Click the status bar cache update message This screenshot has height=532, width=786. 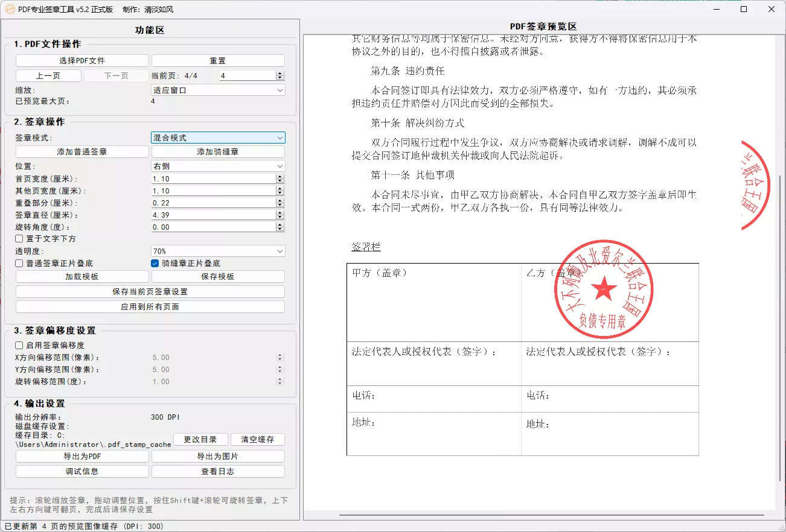(x=85, y=527)
